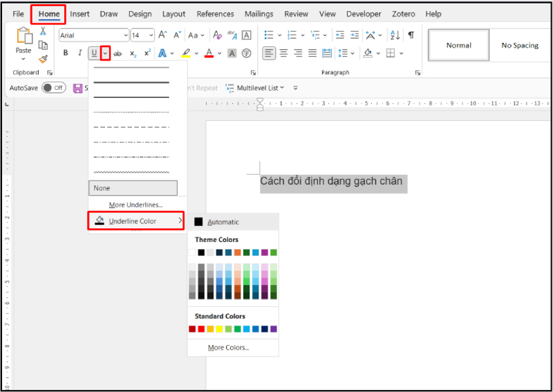This screenshot has height=392, width=553.
Task: Start a bulleted list
Action: [x=269, y=35]
